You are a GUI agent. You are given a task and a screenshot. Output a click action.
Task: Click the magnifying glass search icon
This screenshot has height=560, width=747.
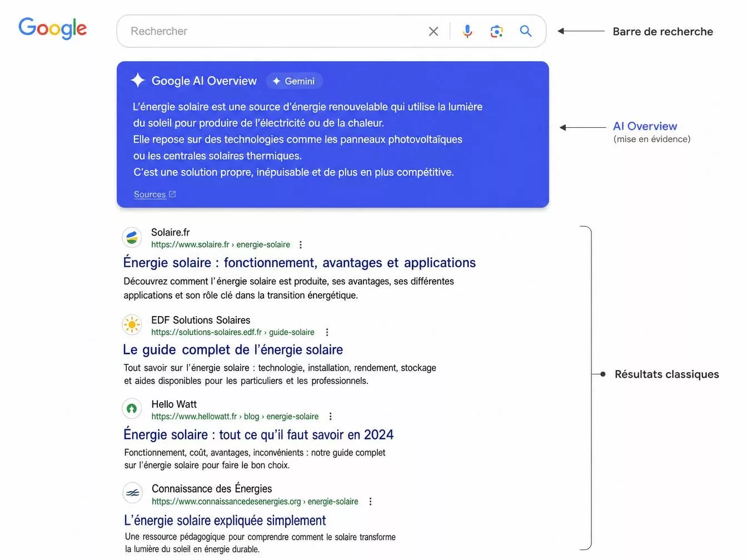(525, 31)
